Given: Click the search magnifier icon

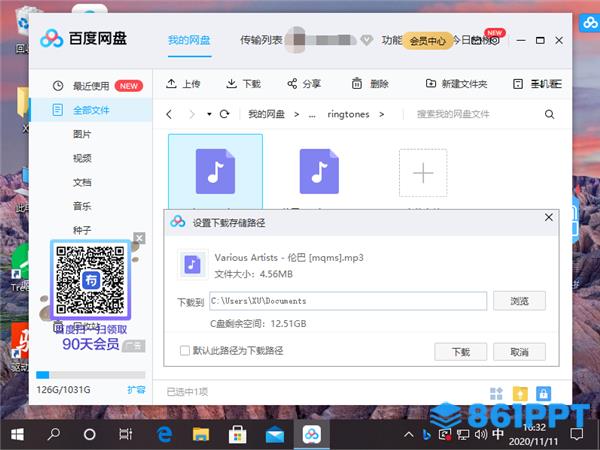Looking at the screenshot, I should click(549, 114).
